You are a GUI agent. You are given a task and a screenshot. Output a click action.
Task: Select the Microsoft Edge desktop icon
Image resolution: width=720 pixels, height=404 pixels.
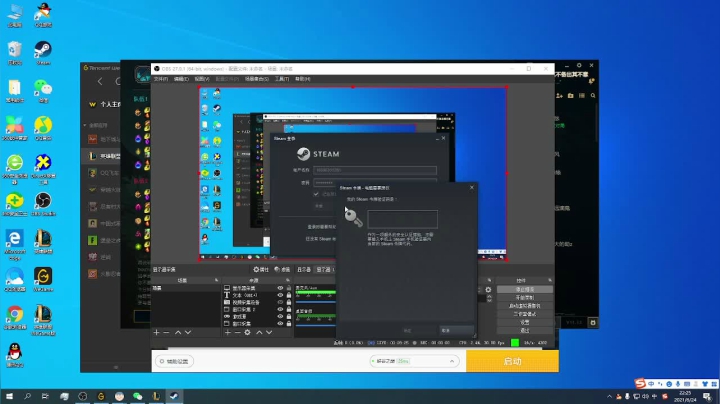[15, 245]
